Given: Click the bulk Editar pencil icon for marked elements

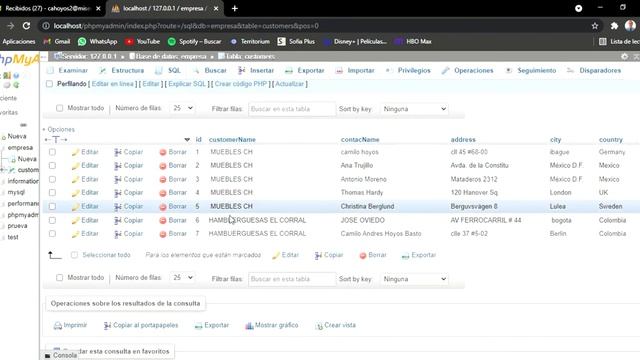Looking at the screenshot, I should (x=276, y=256).
